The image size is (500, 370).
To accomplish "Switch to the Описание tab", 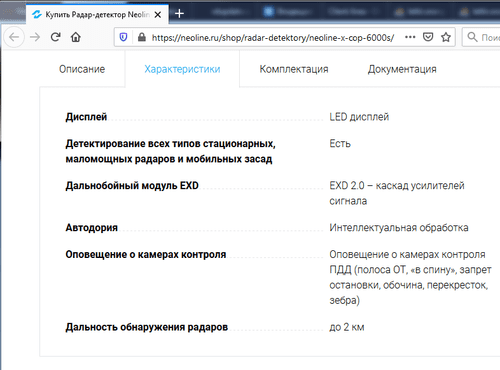I will pos(82,69).
